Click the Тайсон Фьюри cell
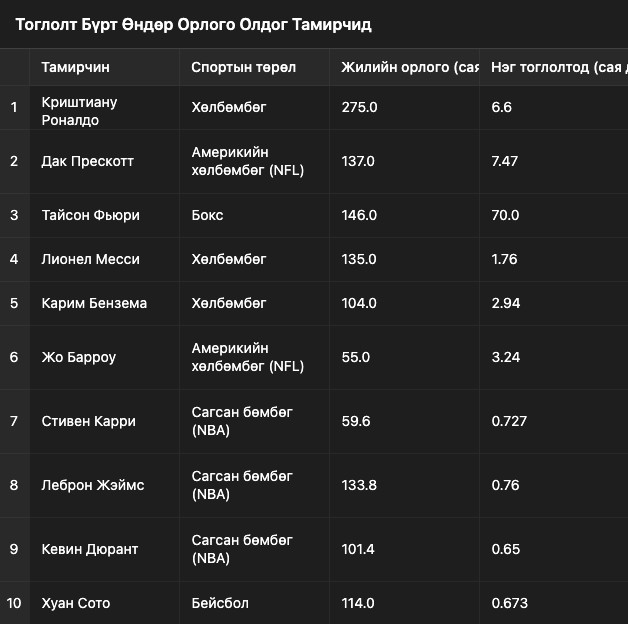 pos(105,215)
